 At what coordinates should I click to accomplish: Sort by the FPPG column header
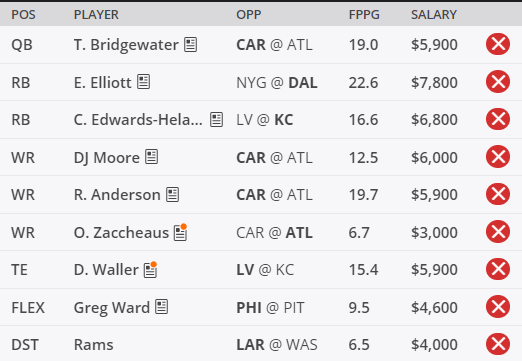[x=364, y=15]
